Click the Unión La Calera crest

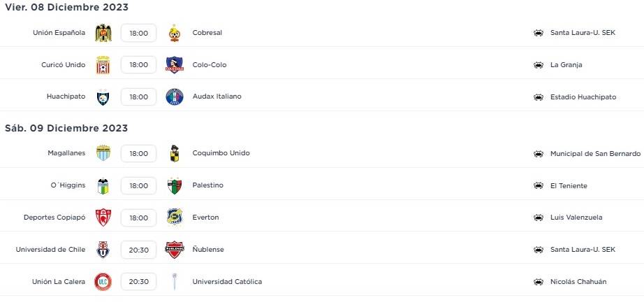pyautogui.click(x=103, y=282)
